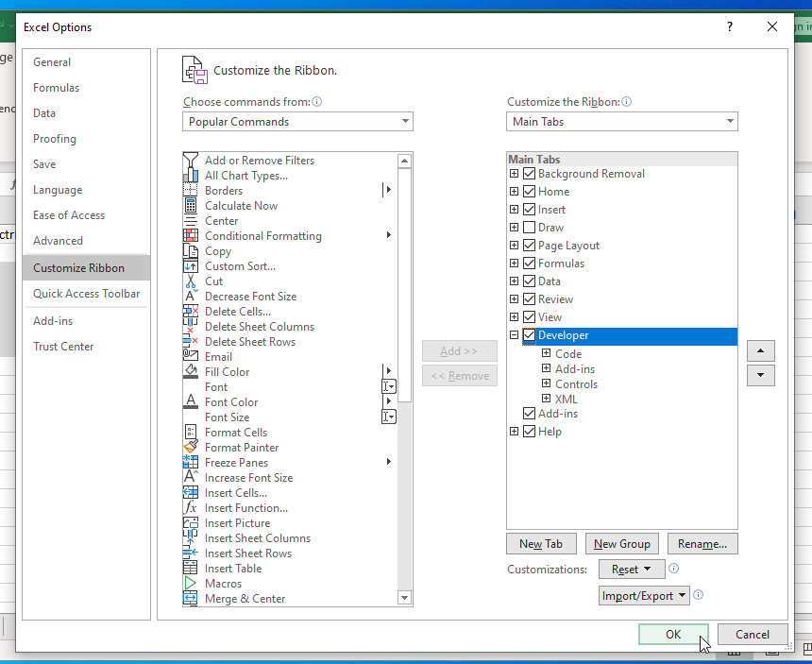Click the Insert Function fx icon

(191, 507)
